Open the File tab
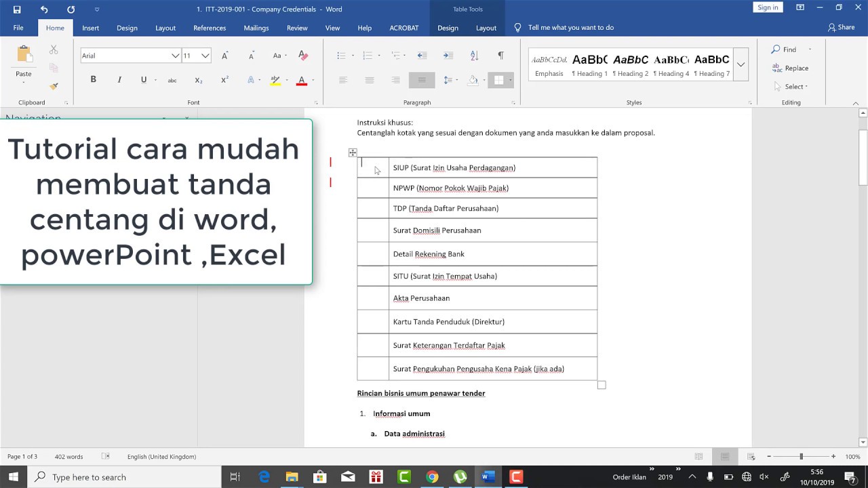Image resolution: width=868 pixels, height=488 pixels. (18, 28)
